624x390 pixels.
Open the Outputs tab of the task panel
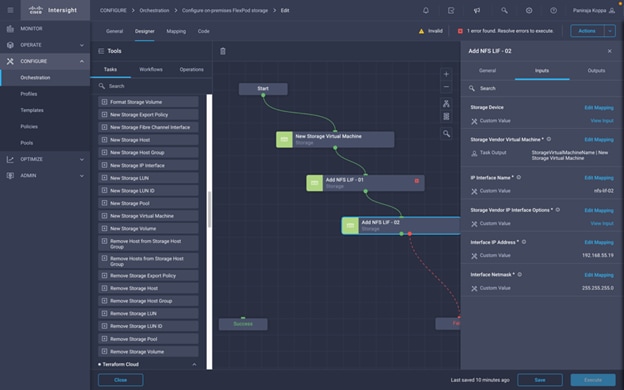coord(596,70)
